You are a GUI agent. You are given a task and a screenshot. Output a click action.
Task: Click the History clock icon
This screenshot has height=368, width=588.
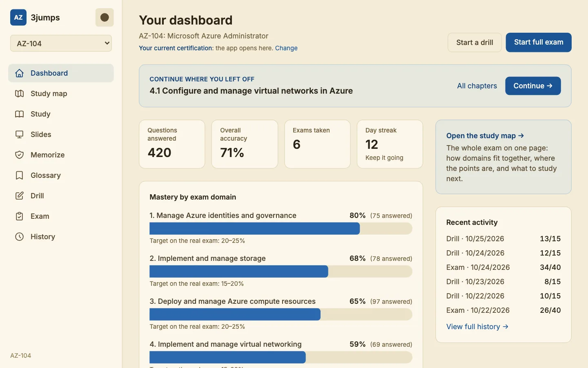[19, 237]
